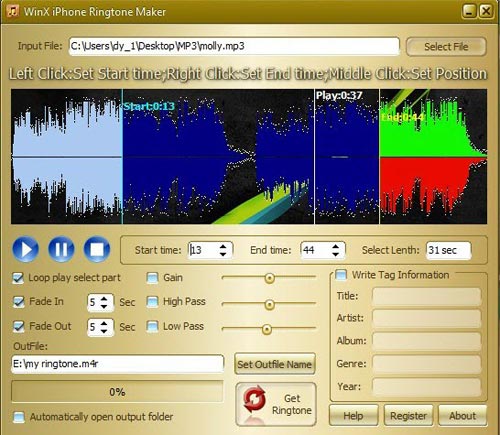
Task: Stop playback with the blue Stop button
Action: click(x=97, y=249)
